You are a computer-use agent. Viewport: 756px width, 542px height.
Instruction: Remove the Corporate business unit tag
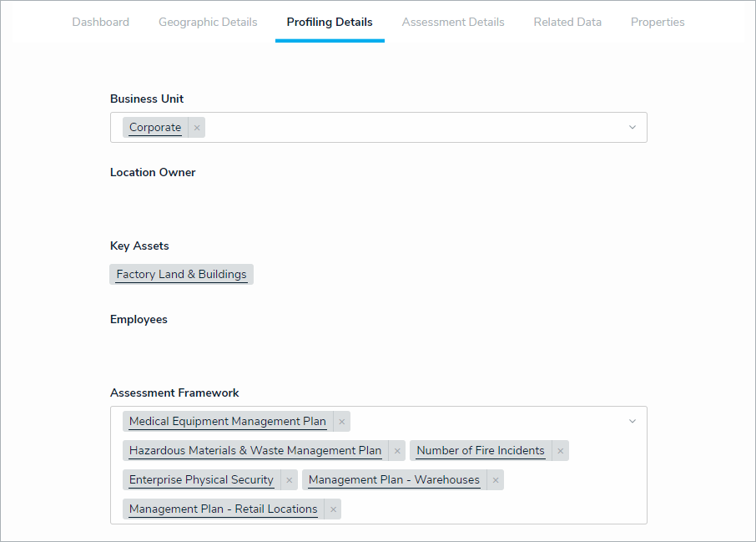pyautogui.click(x=197, y=128)
